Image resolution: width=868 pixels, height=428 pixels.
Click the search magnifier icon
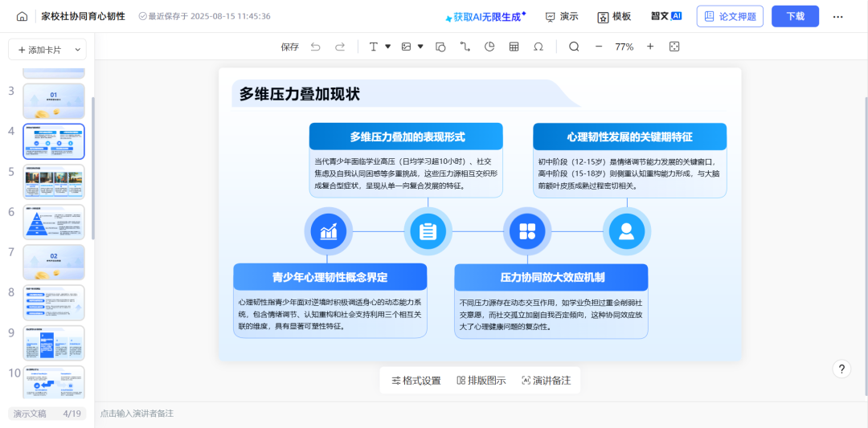(x=574, y=47)
